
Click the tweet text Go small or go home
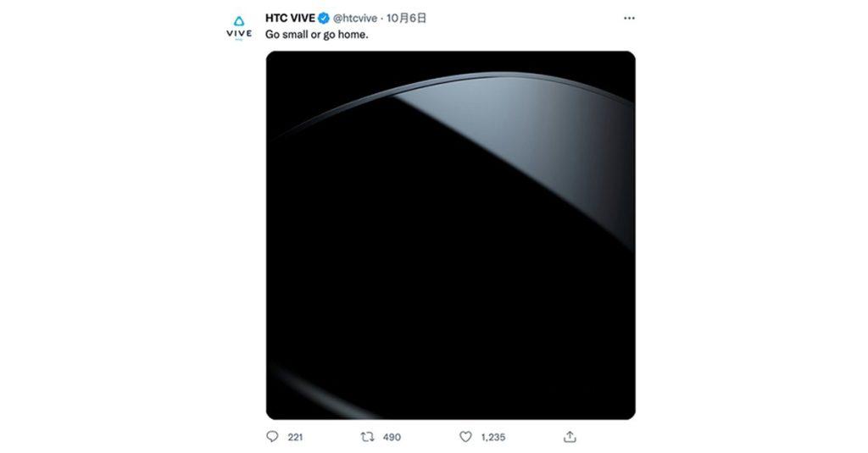(x=317, y=35)
